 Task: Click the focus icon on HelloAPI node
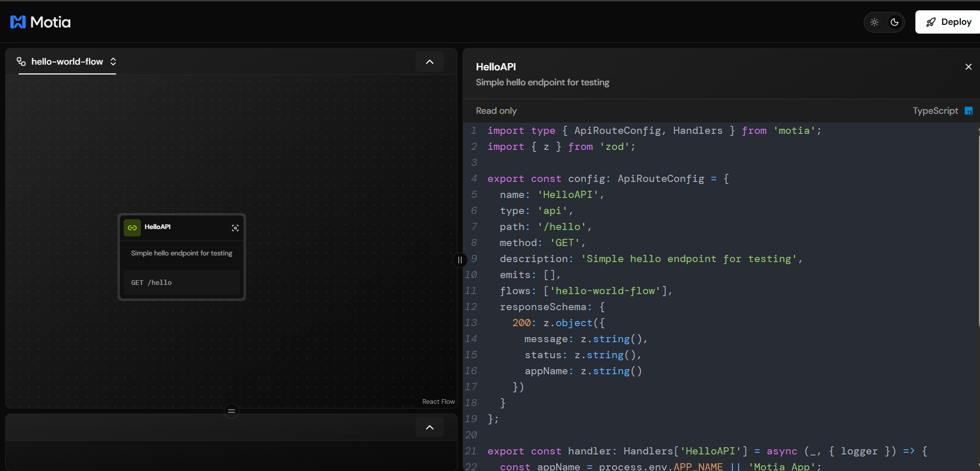tap(235, 228)
